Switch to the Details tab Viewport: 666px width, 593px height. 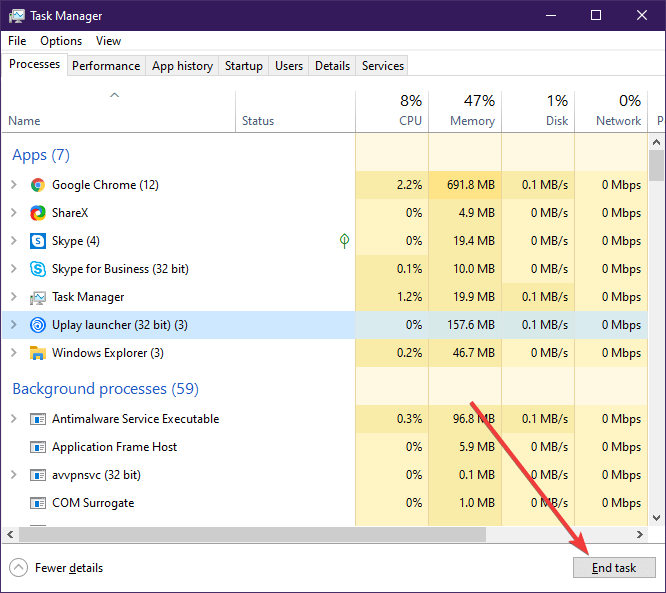pyautogui.click(x=333, y=66)
